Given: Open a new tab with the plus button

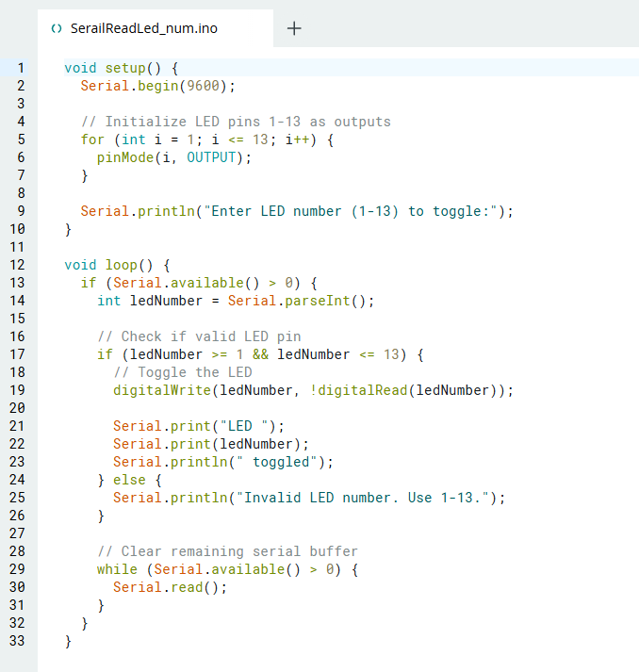Looking at the screenshot, I should click(x=294, y=28).
